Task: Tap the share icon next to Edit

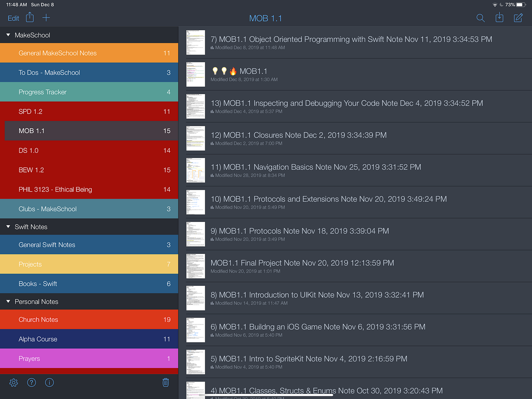Action: (x=30, y=18)
